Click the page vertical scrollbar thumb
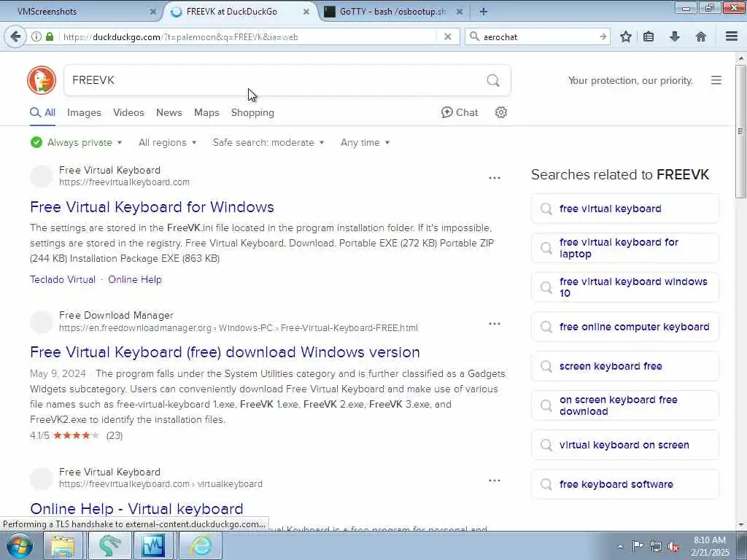Image resolution: width=747 pixels, height=560 pixels. (740, 131)
